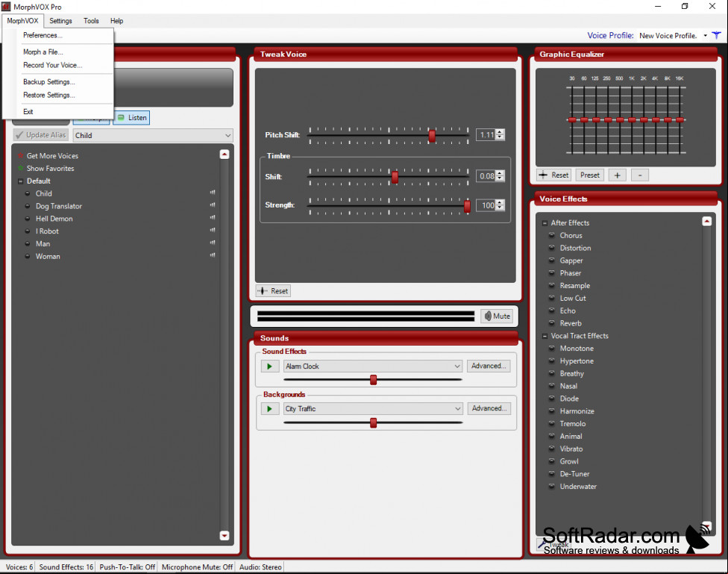
Task: Collapse the Vocal Tract Effects group
Action: pos(545,336)
